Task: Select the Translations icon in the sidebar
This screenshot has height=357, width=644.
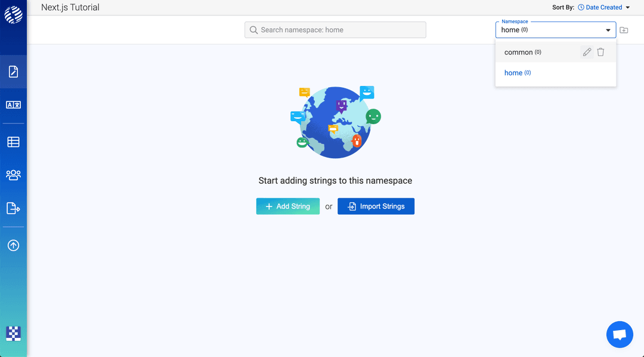Action: click(x=13, y=104)
